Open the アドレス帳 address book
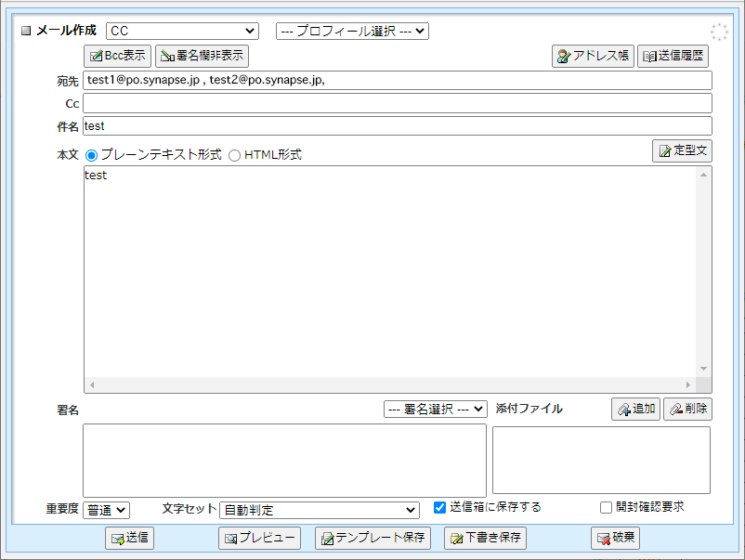 point(593,56)
